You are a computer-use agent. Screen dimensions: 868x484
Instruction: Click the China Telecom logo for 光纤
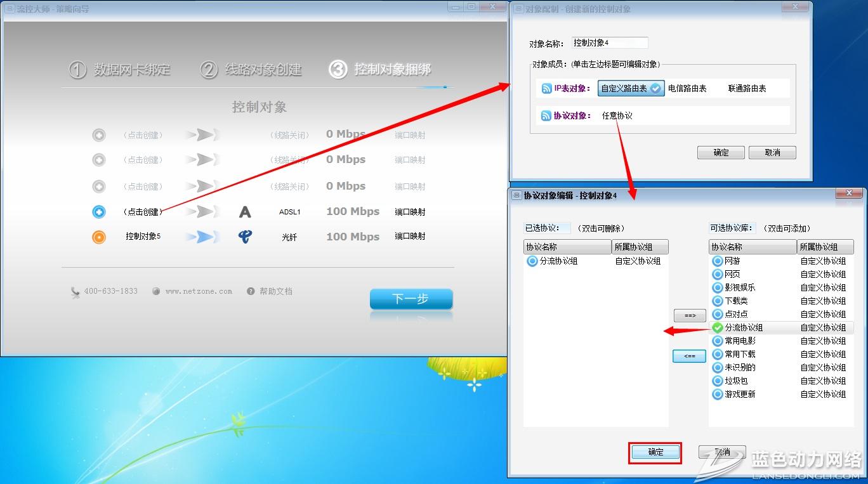(x=245, y=237)
